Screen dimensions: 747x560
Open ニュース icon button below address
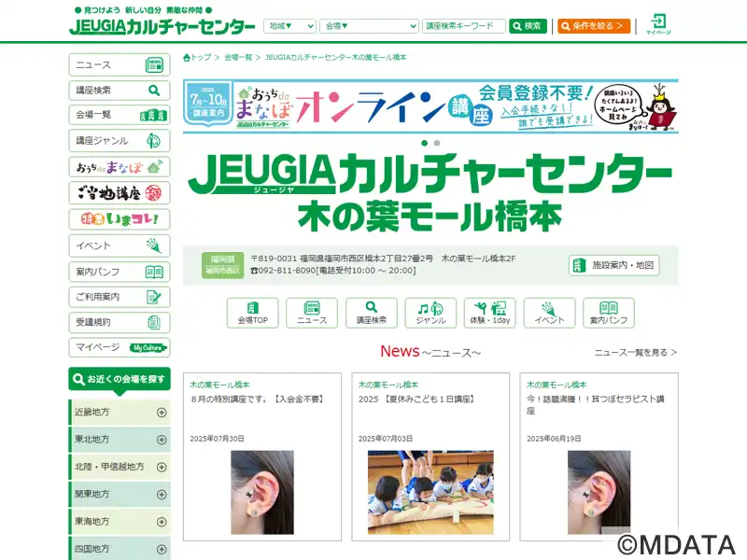pos(312,313)
